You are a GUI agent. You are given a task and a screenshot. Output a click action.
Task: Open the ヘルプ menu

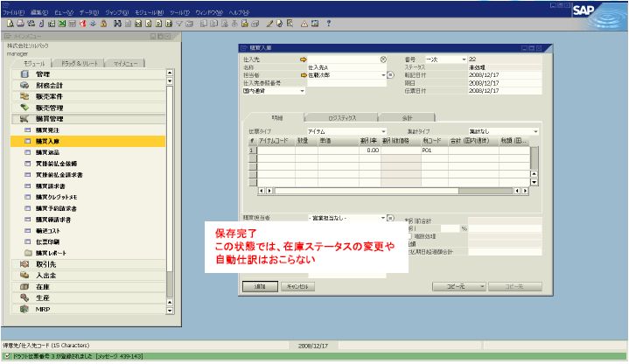tap(239, 12)
